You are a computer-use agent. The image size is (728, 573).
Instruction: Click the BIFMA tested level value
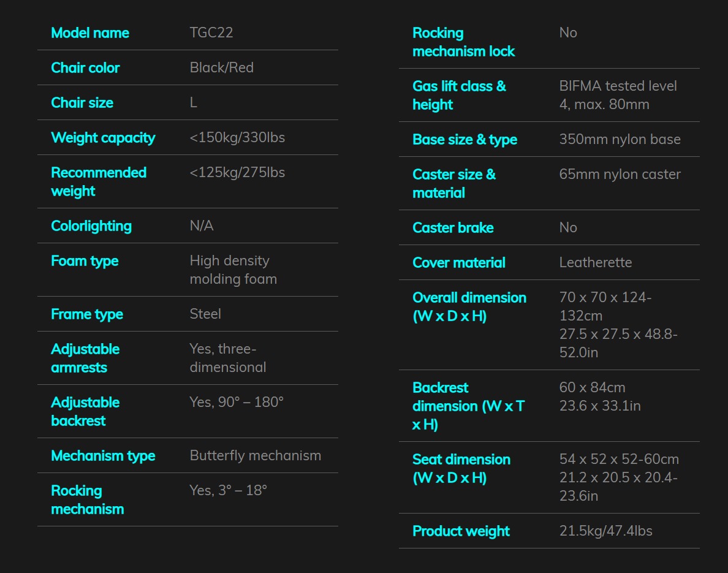pyautogui.click(x=618, y=95)
